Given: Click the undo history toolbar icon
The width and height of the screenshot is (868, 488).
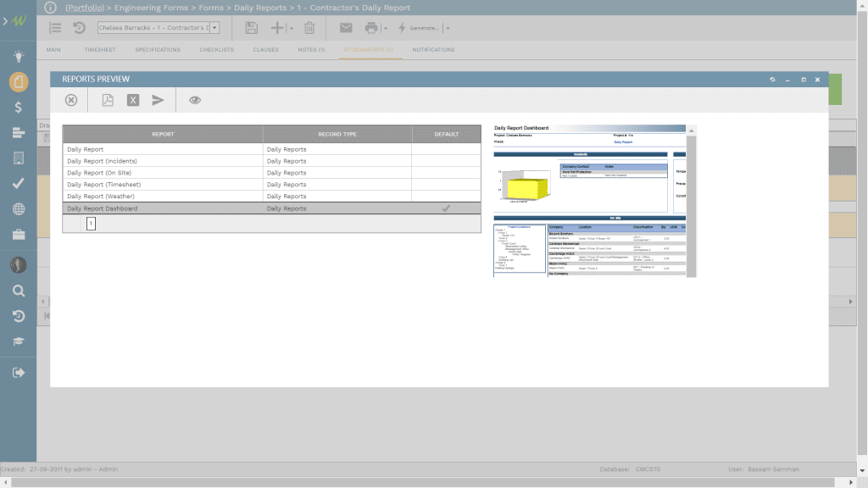Looking at the screenshot, I should click(x=79, y=28).
